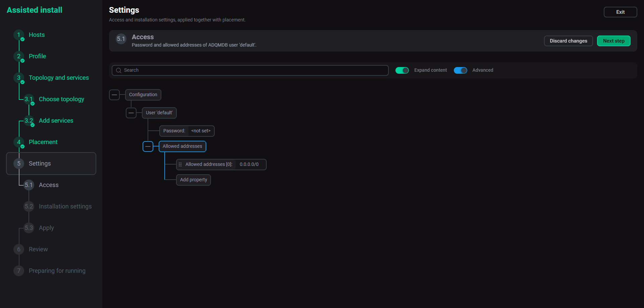Viewport: 644px width, 308px height.
Task: Collapse the Configuration tree node
Action: pyautogui.click(x=114, y=95)
